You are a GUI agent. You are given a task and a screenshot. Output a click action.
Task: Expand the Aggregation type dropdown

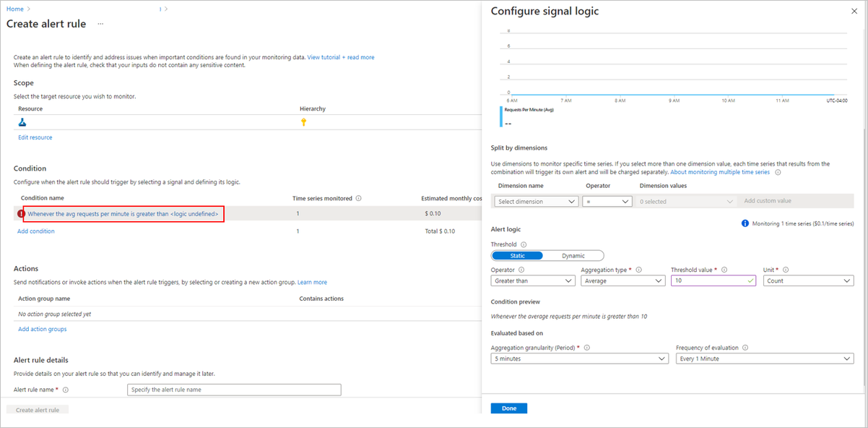[622, 281]
